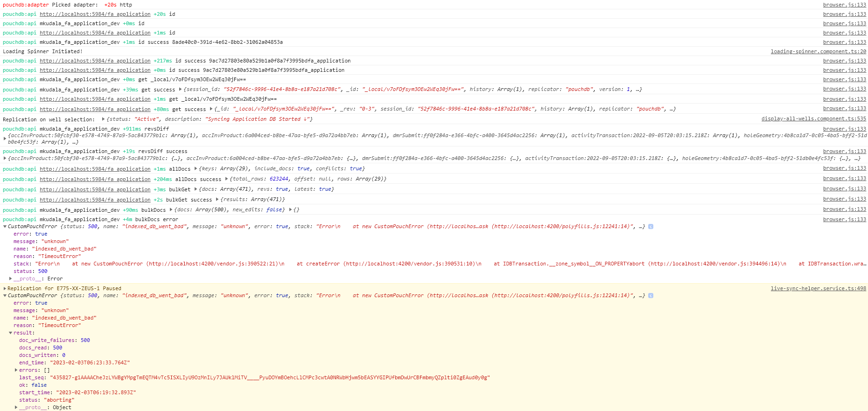Expand the __proto__: Error entry
868x411 pixels.
[10, 279]
